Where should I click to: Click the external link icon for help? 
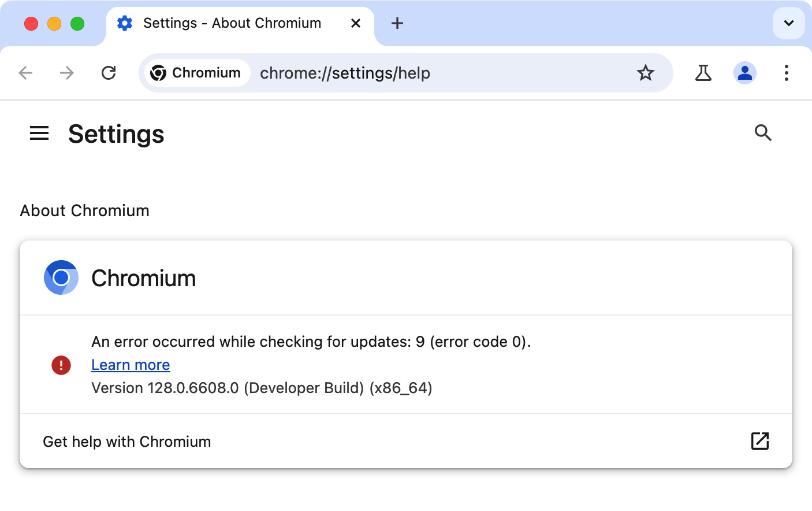(x=759, y=441)
